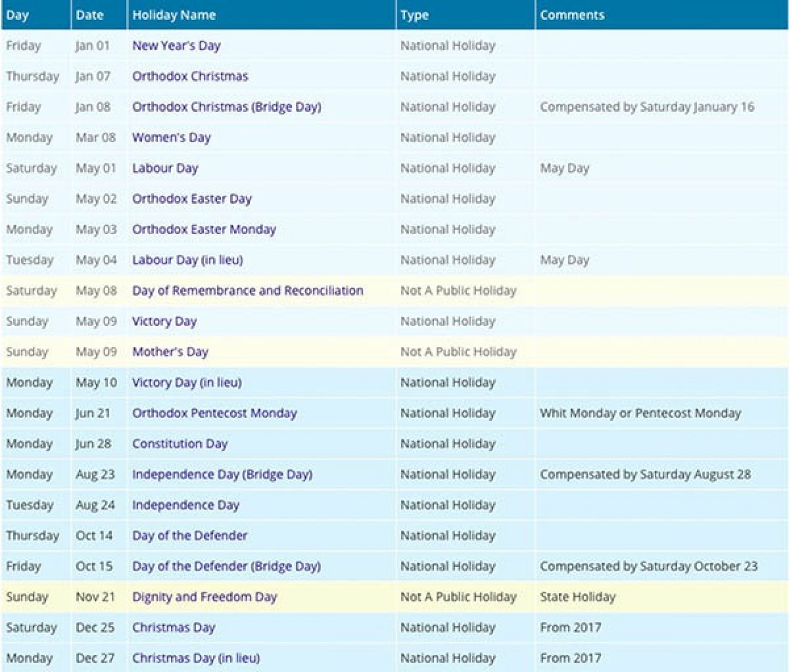Open the Independence Day (Bridge Day) link
Viewport: 789px width, 672px height.
[222, 475]
